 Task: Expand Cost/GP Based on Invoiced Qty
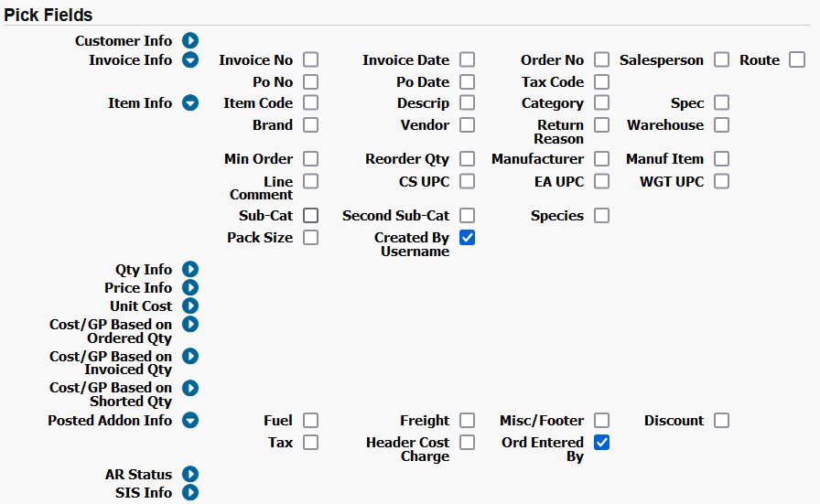[190, 356]
